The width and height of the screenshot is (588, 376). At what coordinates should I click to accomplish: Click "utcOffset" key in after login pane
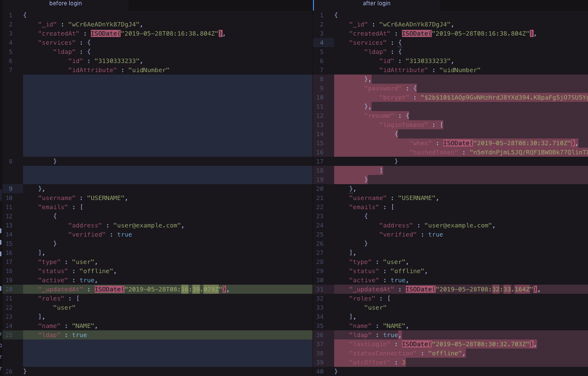[370, 363]
